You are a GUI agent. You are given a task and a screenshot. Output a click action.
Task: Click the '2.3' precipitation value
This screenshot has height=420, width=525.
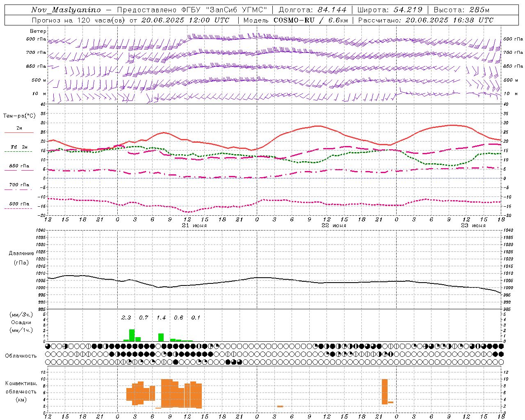[x=126, y=317]
